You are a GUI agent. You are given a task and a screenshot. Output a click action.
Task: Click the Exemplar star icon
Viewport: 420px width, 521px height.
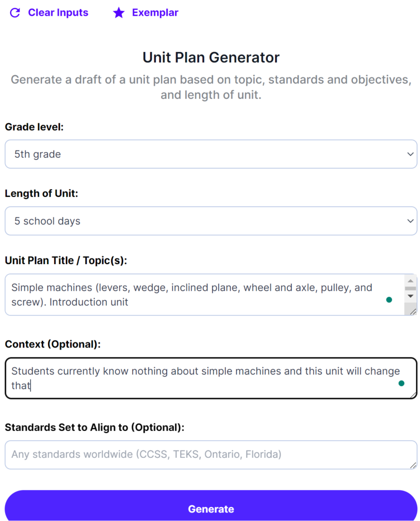point(119,13)
